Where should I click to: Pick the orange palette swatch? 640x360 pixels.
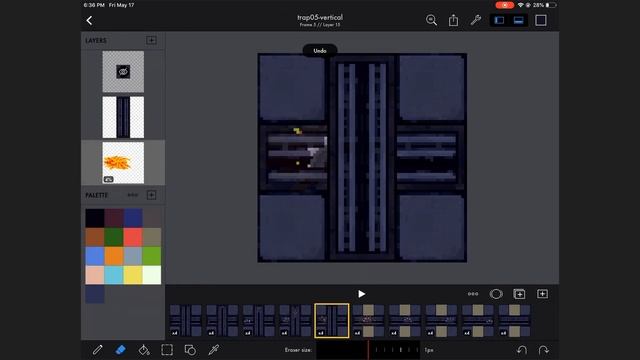(114, 256)
